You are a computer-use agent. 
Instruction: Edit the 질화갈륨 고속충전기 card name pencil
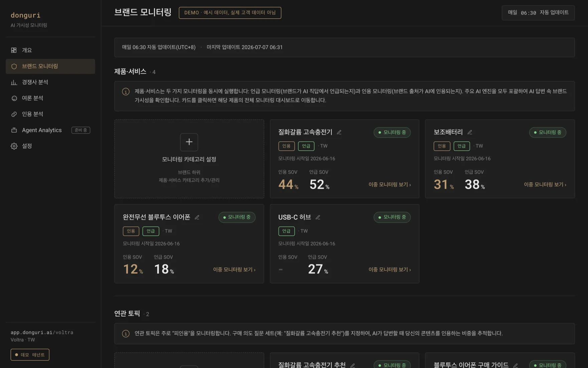(x=339, y=132)
